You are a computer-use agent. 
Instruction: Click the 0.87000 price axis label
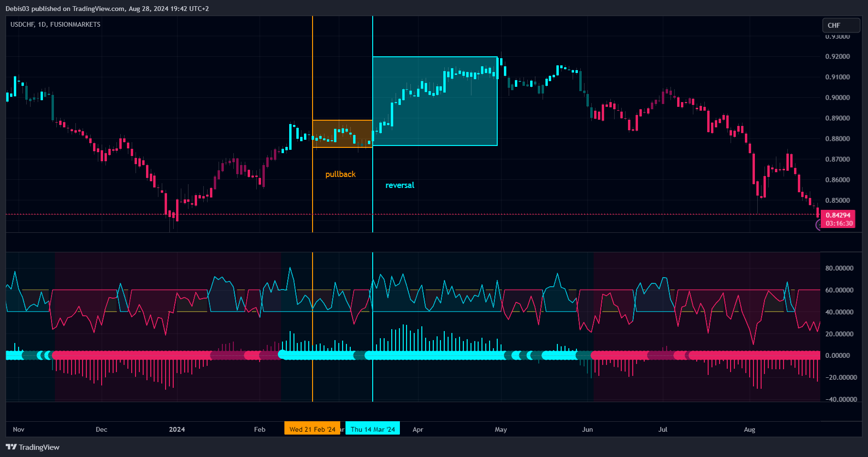coord(837,159)
